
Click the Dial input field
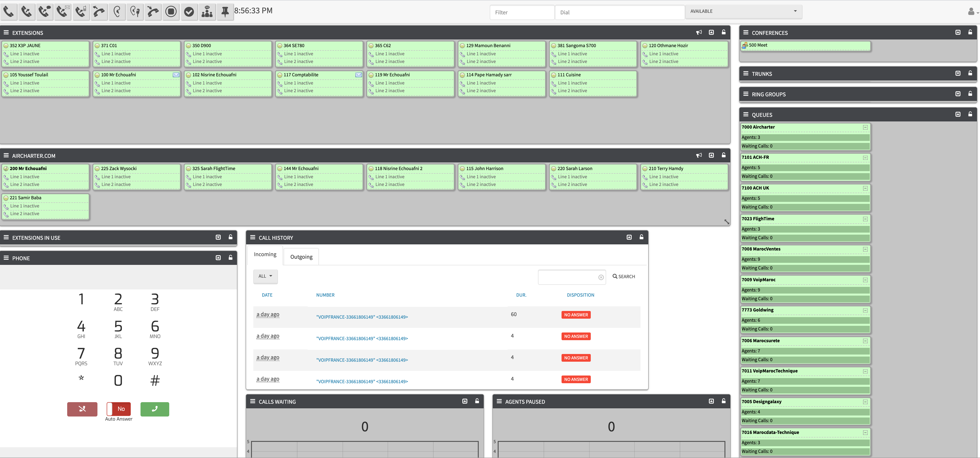point(619,13)
